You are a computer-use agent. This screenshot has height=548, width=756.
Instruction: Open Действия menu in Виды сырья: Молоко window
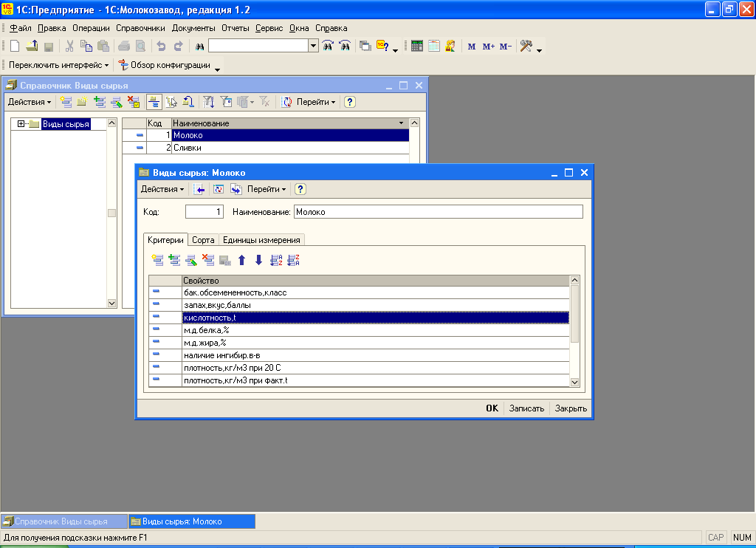(x=162, y=189)
